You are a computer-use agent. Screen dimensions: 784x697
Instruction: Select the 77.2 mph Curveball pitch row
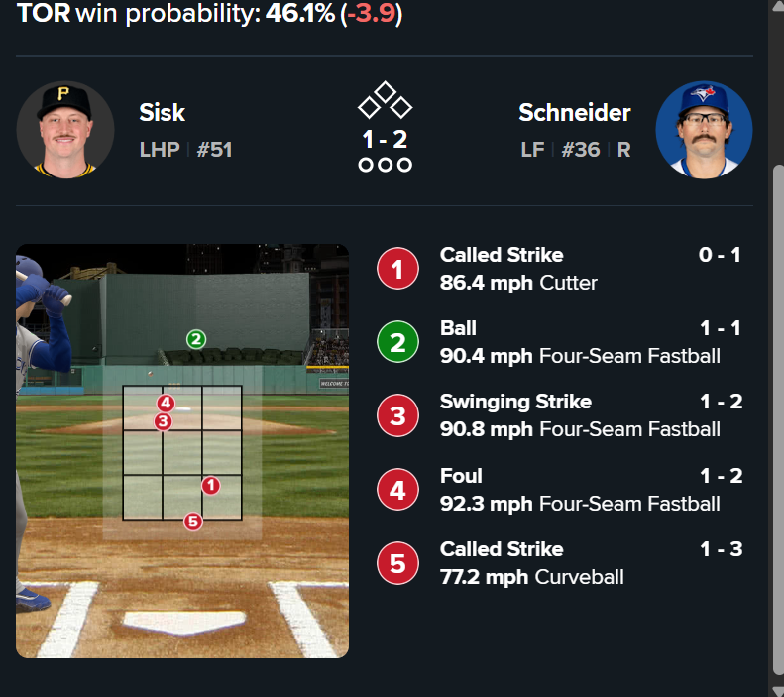[x=580, y=563]
